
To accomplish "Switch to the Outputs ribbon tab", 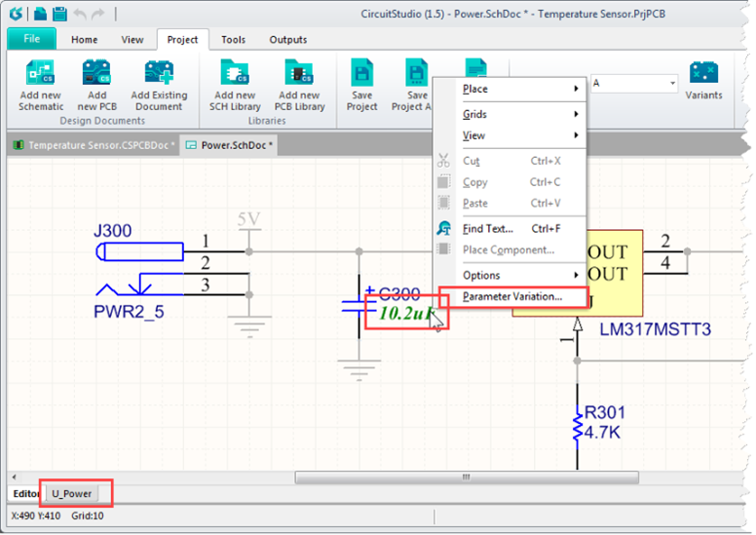I will (x=287, y=40).
